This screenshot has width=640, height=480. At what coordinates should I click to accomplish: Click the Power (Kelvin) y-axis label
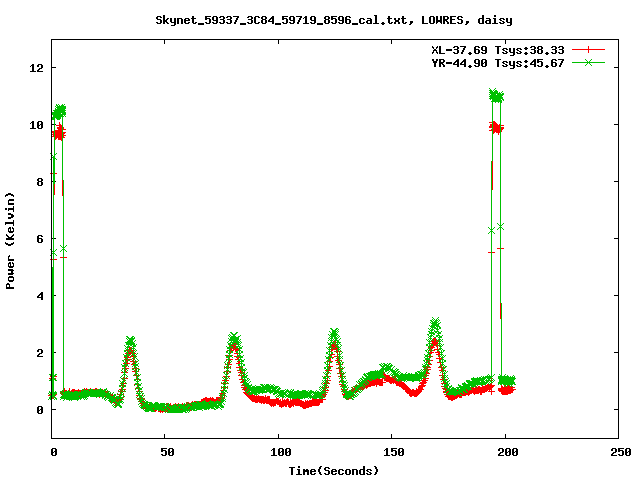10,241
